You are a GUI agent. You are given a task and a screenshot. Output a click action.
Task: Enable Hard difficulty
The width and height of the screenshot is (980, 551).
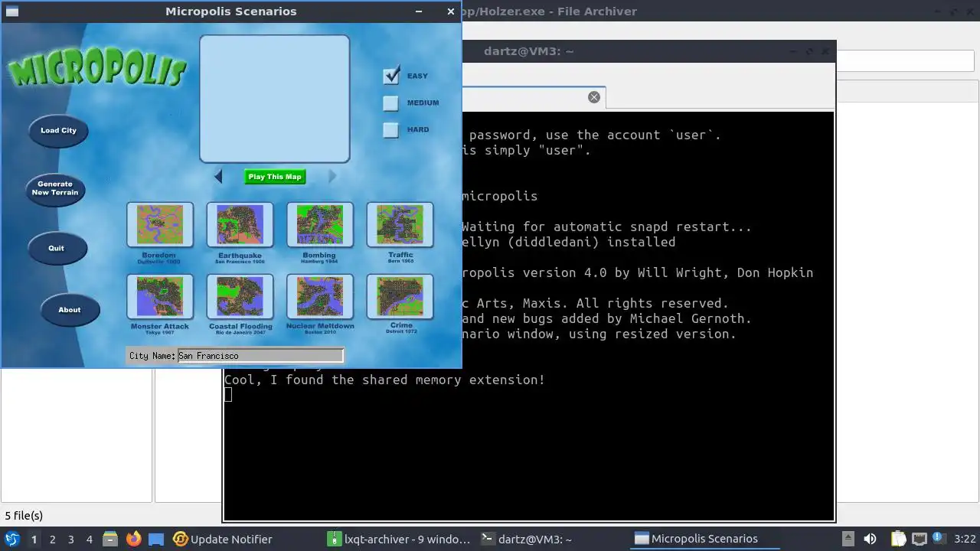[x=391, y=129]
